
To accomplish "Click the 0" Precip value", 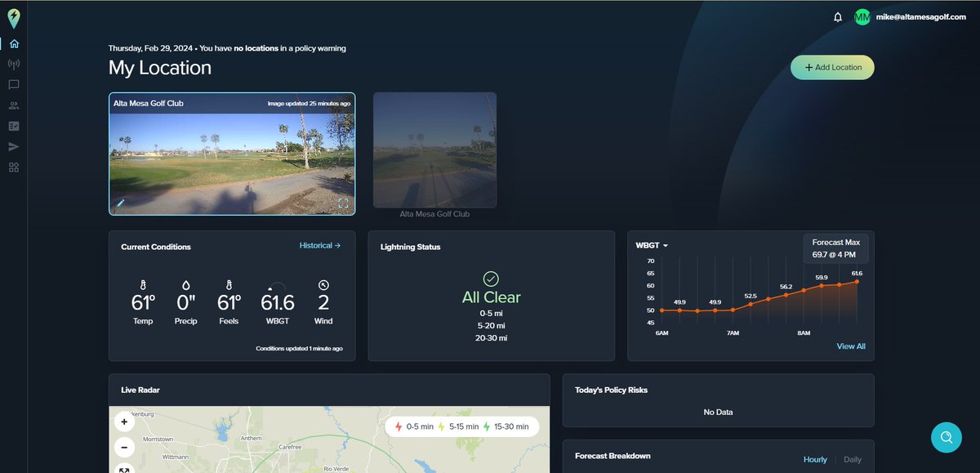I will click(186, 303).
